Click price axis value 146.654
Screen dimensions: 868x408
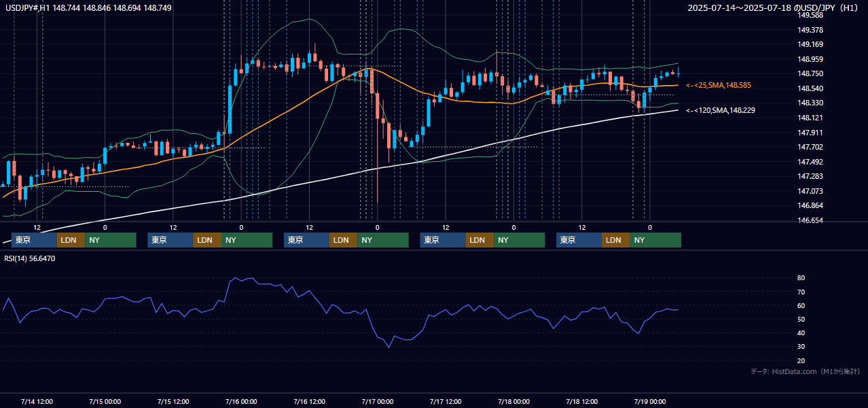tap(810, 220)
